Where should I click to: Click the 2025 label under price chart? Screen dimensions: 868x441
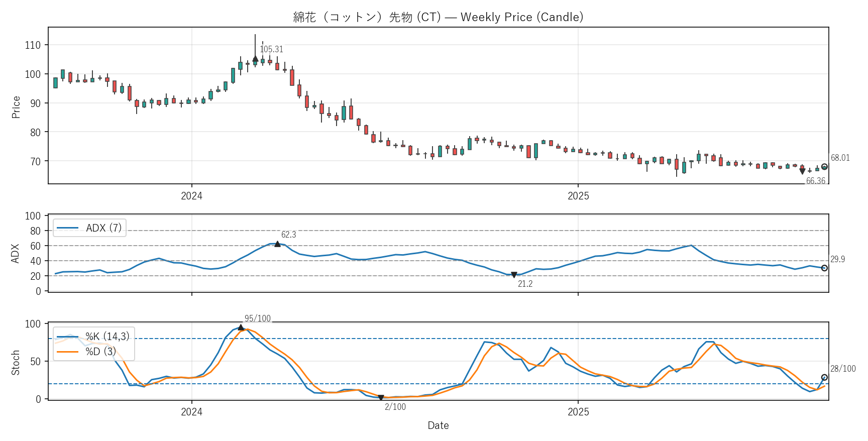578,196
